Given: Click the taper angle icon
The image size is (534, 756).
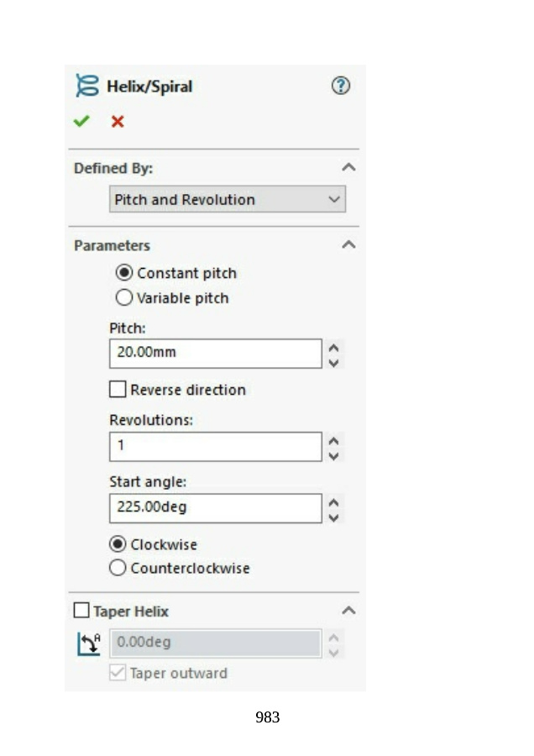Looking at the screenshot, I should pos(88,643).
